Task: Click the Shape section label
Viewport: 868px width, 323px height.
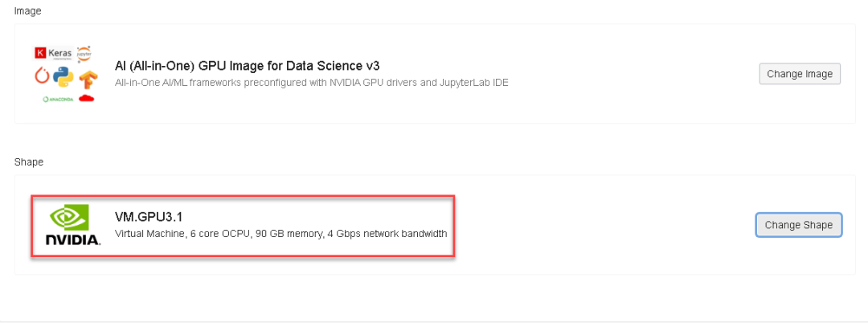Action: (x=29, y=161)
